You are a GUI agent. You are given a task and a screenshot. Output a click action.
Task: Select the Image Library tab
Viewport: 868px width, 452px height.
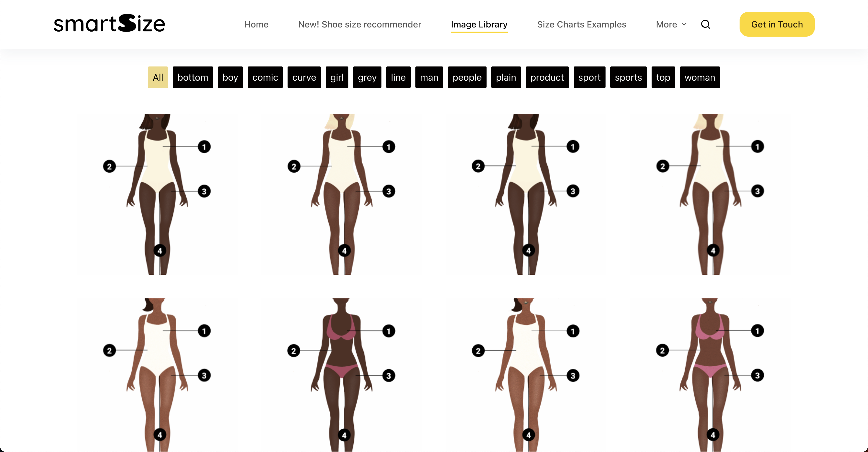479,24
